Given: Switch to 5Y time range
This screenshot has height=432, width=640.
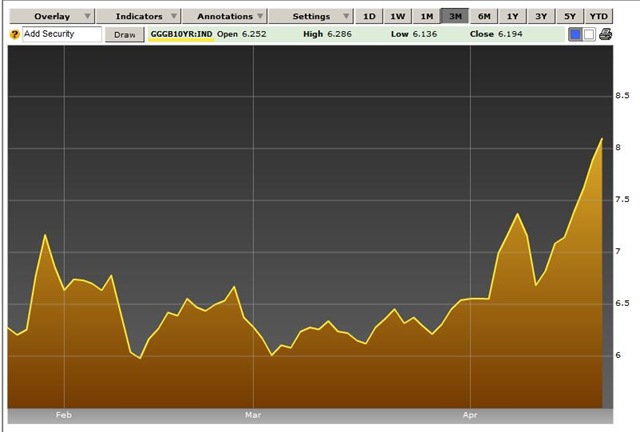Looking at the screenshot, I should pyautogui.click(x=570, y=16).
